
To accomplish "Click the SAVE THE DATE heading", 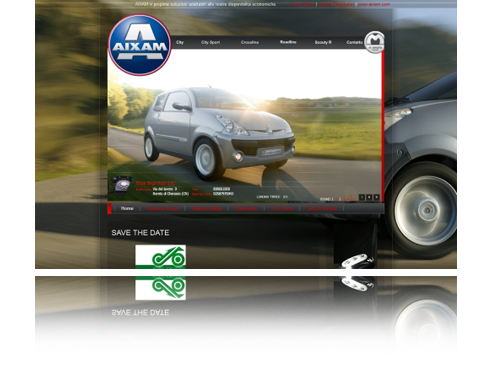I will (x=140, y=233).
